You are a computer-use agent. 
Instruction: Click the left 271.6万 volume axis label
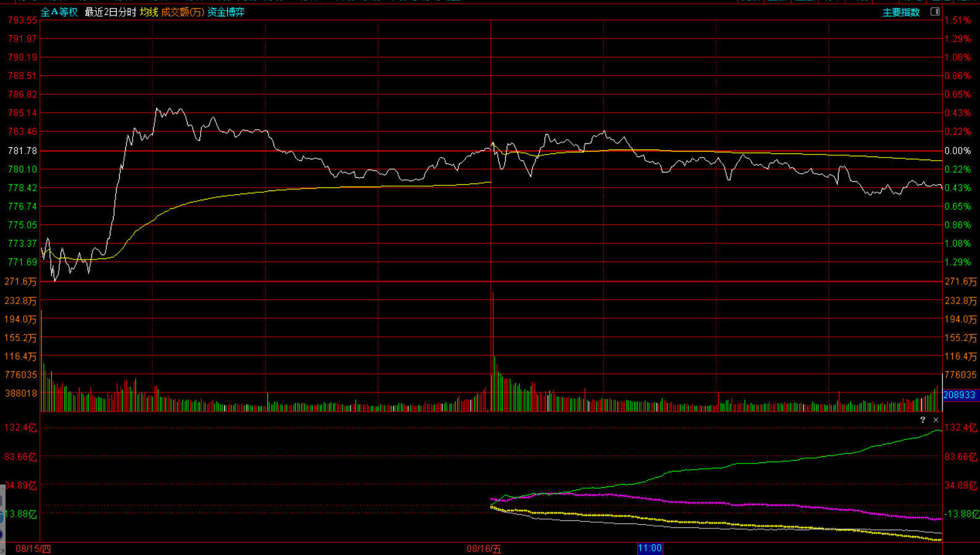[21, 282]
